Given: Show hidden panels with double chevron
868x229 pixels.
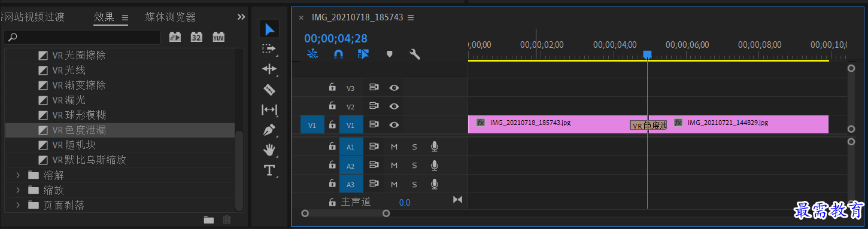Looking at the screenshot, I should pyautogui.click(x=241, y=17).
